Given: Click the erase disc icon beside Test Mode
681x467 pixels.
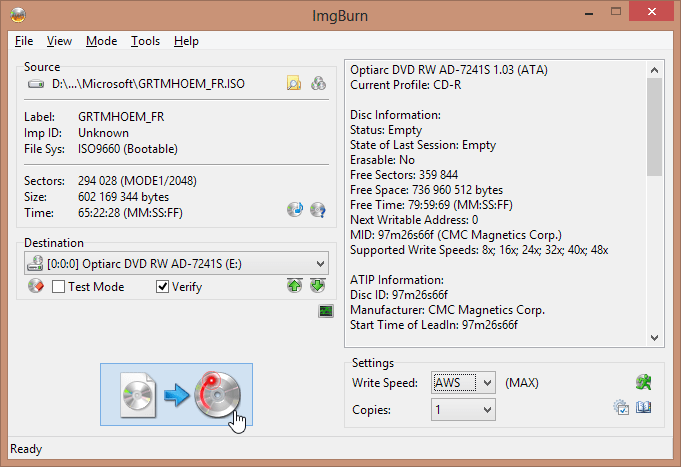Looking at the screenshot, I should pos(36,286).
